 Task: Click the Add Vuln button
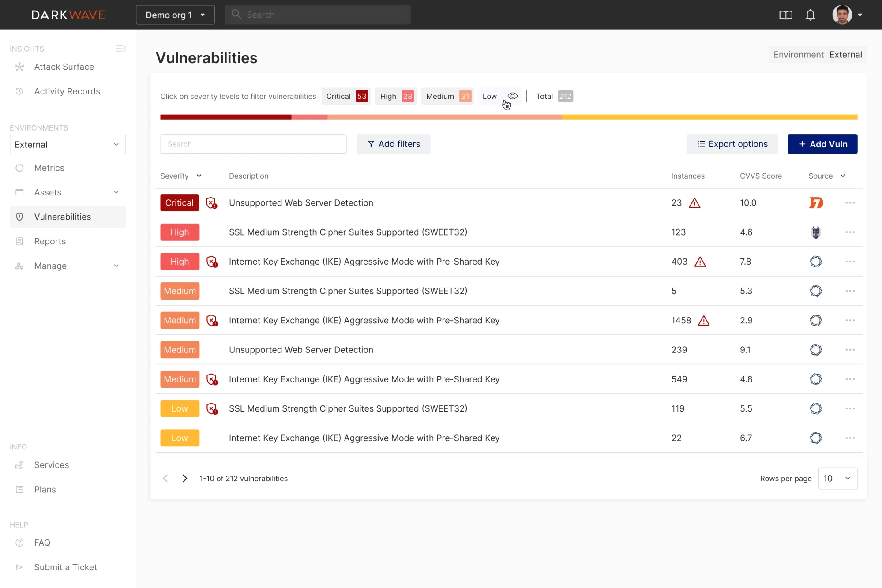(x=822, y=144)
